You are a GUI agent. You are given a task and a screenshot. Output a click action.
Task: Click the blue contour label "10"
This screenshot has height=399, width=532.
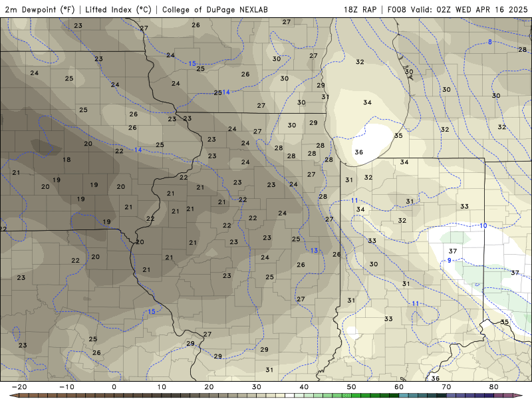pos(483,225)
